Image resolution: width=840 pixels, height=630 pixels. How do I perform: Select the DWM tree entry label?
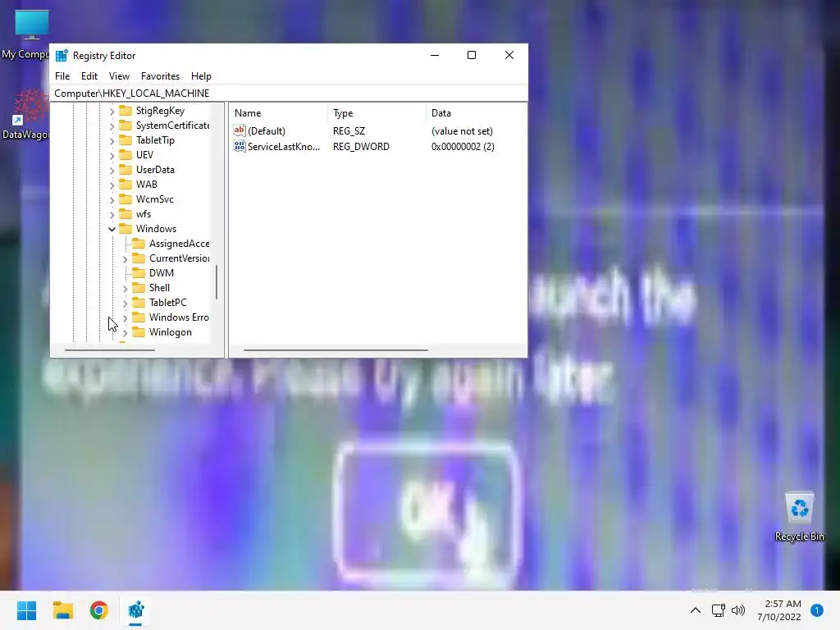pyautogui.click(x=162, y=272)
